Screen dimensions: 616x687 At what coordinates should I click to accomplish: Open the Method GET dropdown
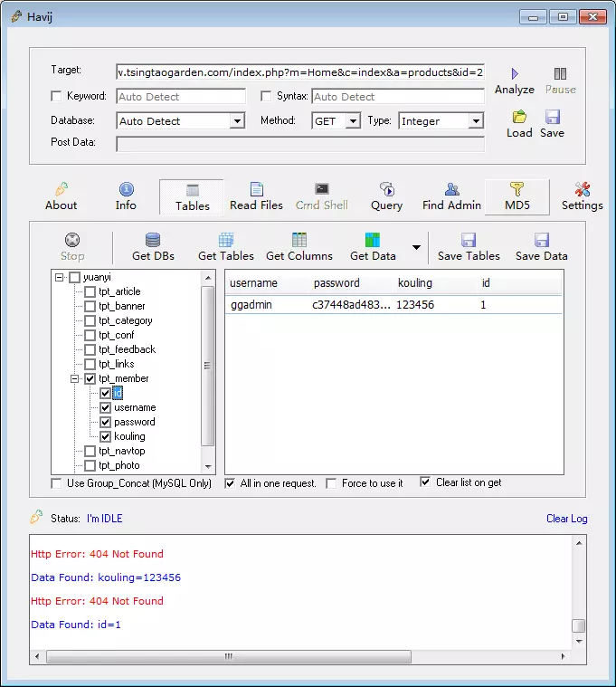tap(353, 121)
